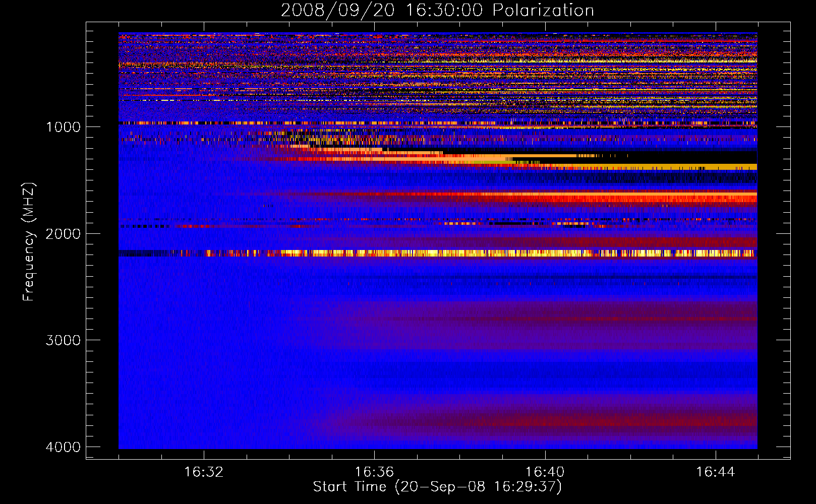
Task: Click the 16:40 time tick label
Action: tap(545, 472)
